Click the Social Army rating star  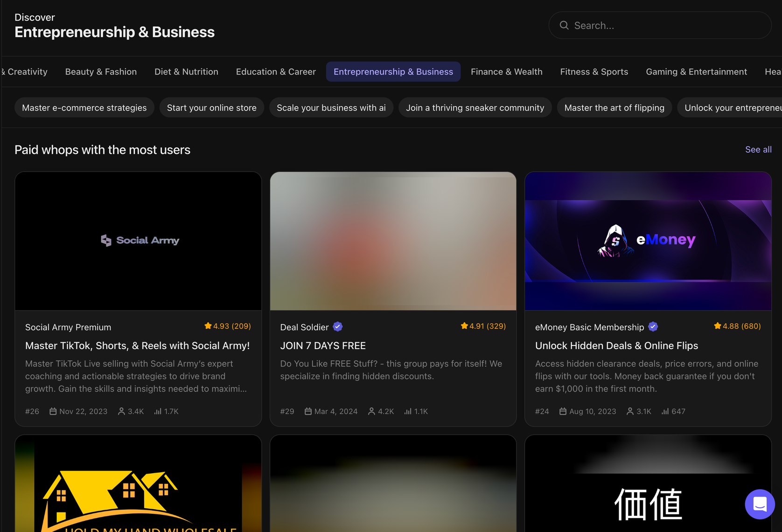pyautogui.click(x=208, y=326)
